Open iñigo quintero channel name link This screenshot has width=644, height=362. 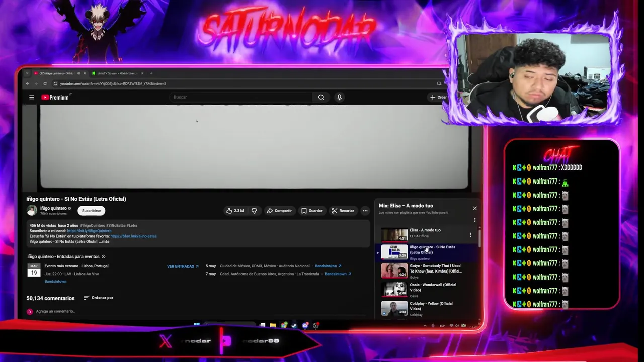[53, 208]
